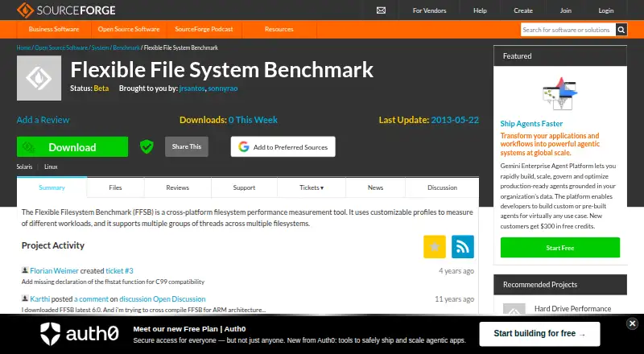Click Hard Drive Performance project title

[572, 308]
